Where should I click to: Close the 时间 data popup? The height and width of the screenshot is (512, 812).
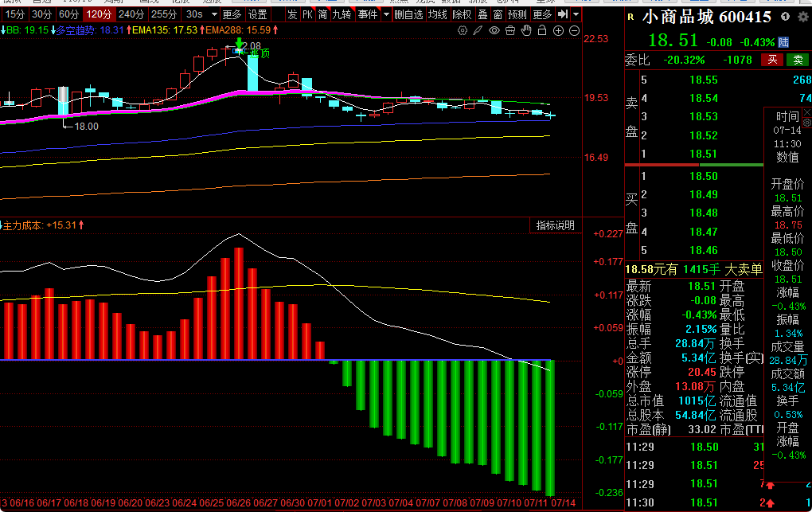[806, 112]
